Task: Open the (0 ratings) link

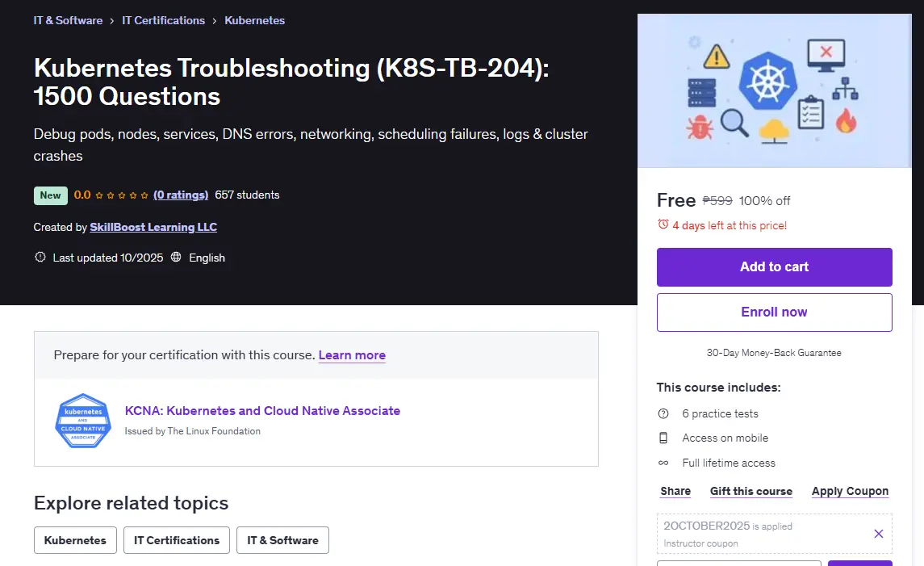Action: pyautogui.click(x=181, y=195)
